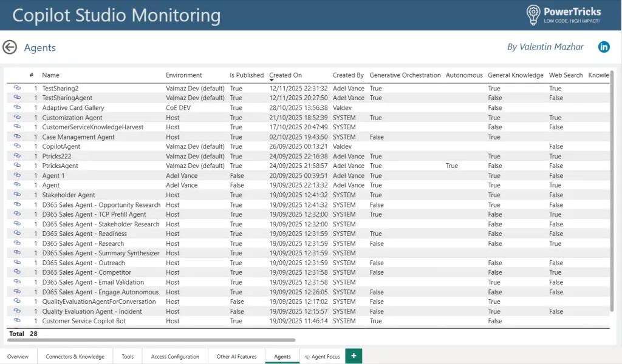Sort by Web Search column header
622x364 pixels.
[x=566, y=75]
